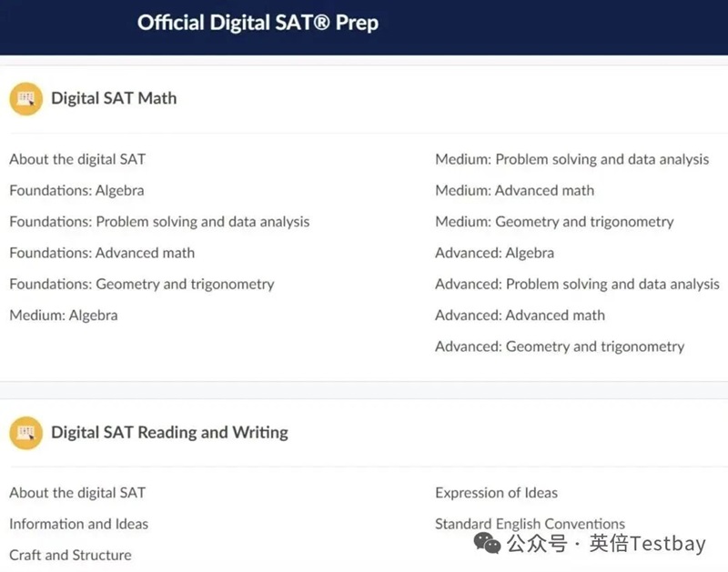Select Advanced: Problem solving and data analysis
728x572 pixels.
point(577,284)
